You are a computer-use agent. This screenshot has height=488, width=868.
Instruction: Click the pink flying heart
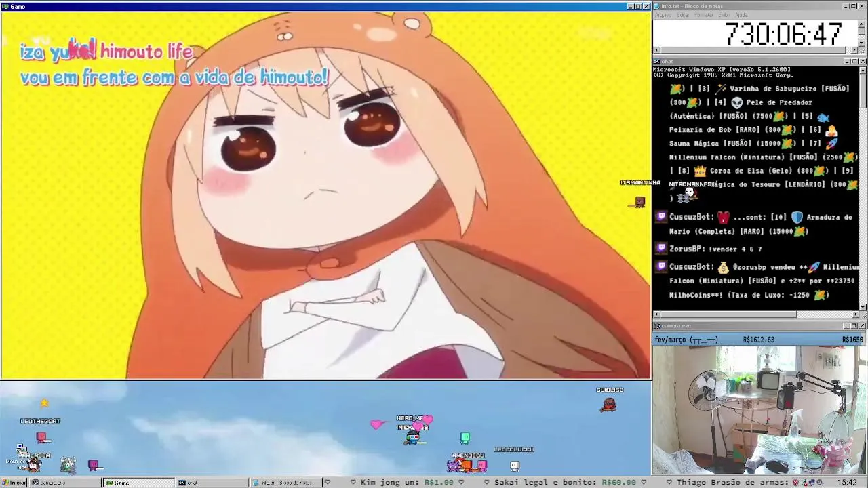(x=377, y=424)
